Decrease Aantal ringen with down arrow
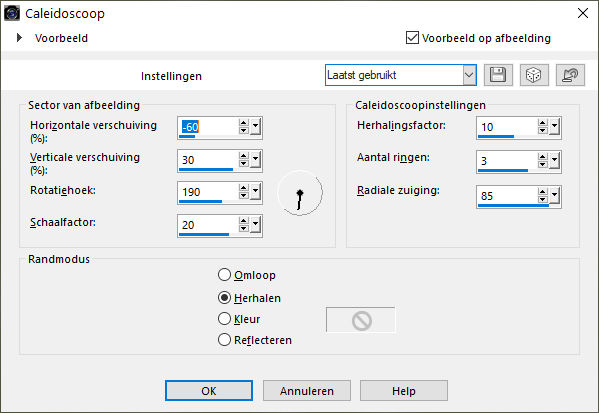 click(x=542, y=164)
